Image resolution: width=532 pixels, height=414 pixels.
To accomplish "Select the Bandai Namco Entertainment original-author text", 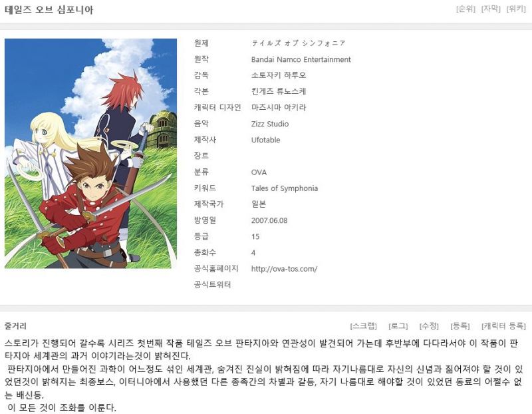I will [x=301, y=59].
